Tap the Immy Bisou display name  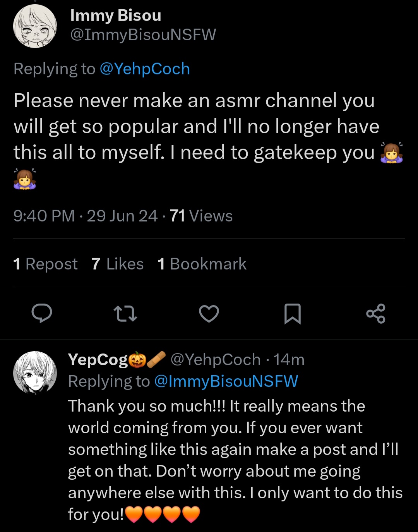[x=116, y=15]
